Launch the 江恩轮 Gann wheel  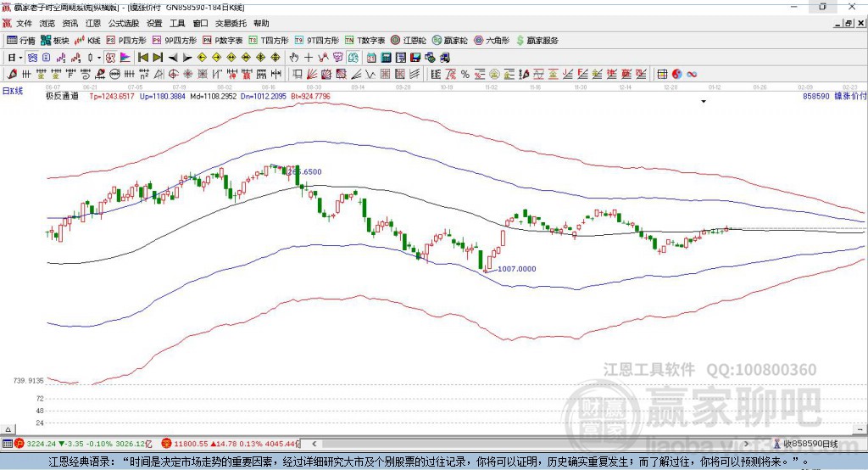pos(409,41)
